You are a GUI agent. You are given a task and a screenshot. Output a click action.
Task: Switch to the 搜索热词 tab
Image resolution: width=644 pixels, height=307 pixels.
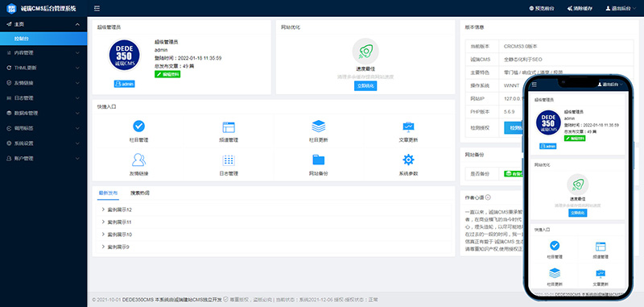click(139, 193)
